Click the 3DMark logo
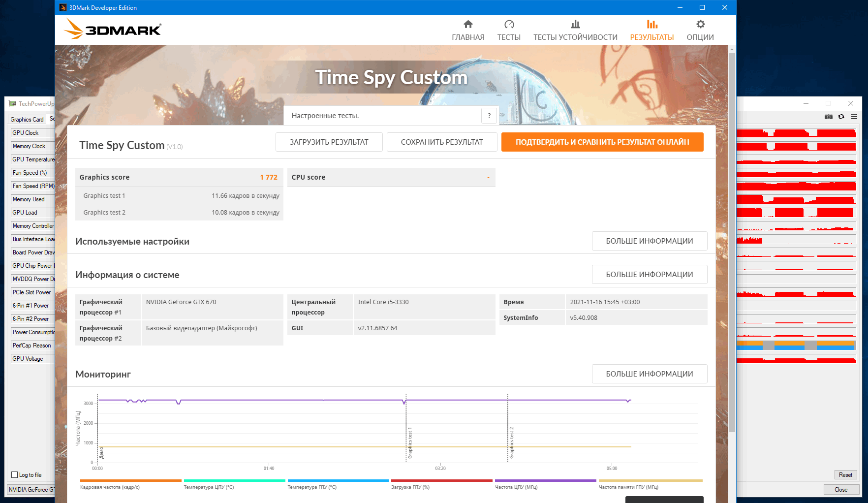The width and height of the screenshot is (868, 503). [113, 29]
